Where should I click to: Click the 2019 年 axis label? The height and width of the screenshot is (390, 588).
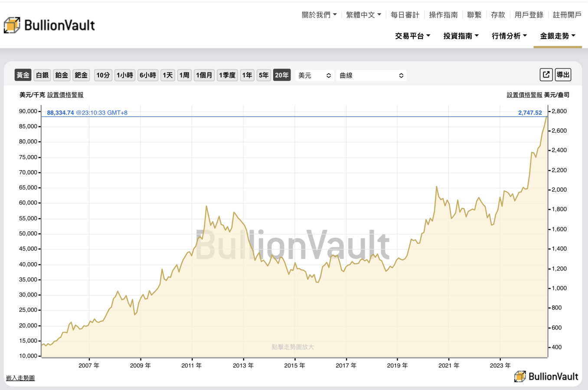click(x=397, y=365)
